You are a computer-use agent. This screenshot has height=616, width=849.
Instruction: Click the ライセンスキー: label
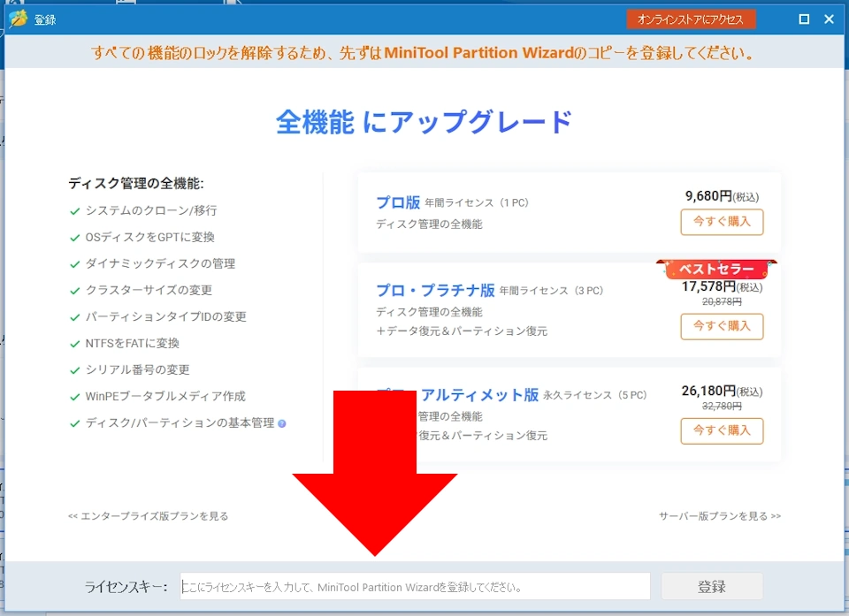coord(126,587)
